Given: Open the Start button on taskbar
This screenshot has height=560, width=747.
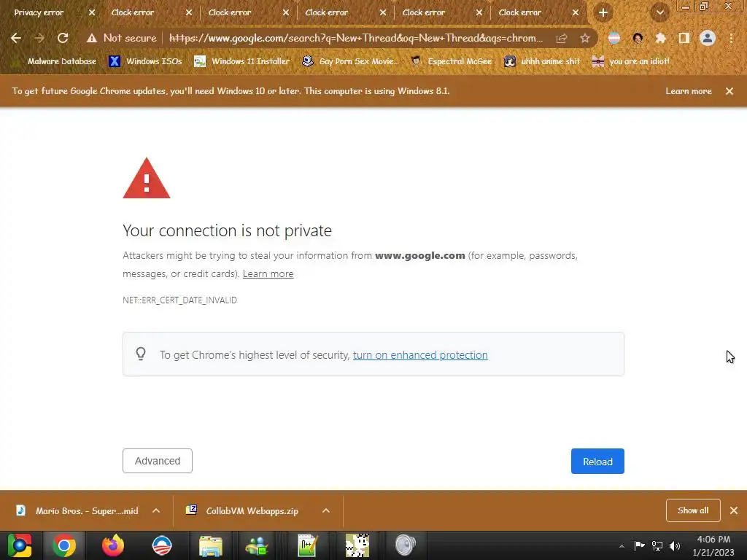Looking at the screenshot, I should (x=20, y=545).
